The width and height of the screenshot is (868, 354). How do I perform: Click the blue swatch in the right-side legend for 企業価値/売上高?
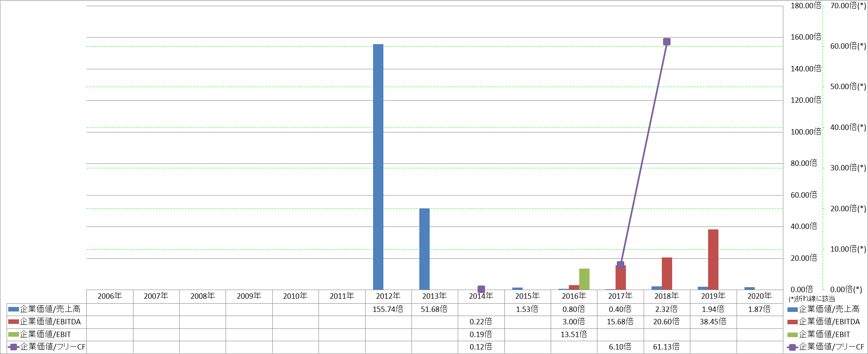[792, 309]
